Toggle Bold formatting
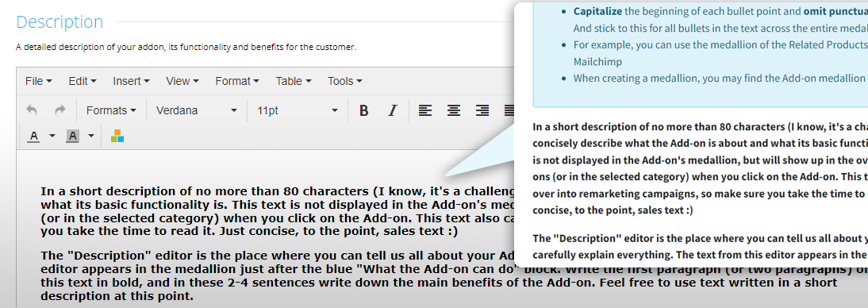 click(x=363, y=110)
